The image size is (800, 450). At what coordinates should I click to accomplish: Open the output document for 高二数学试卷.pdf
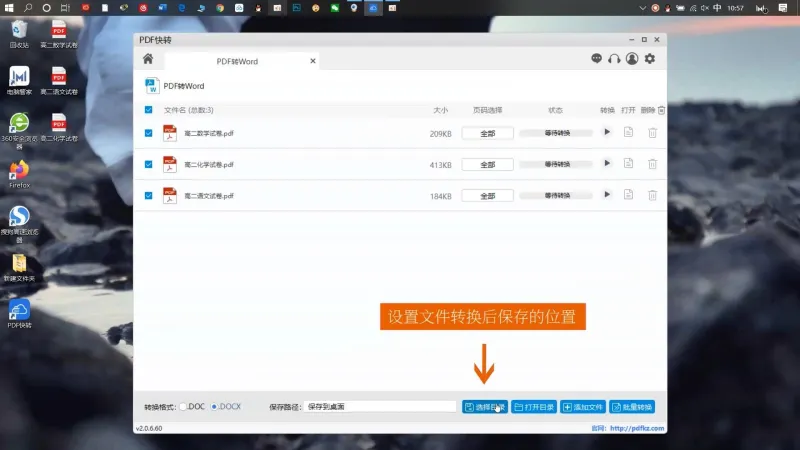pos(629,132)
